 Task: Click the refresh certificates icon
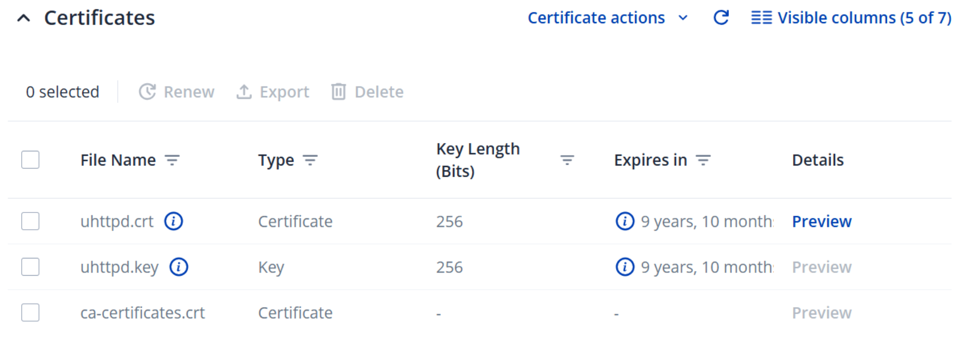point(721,18)
